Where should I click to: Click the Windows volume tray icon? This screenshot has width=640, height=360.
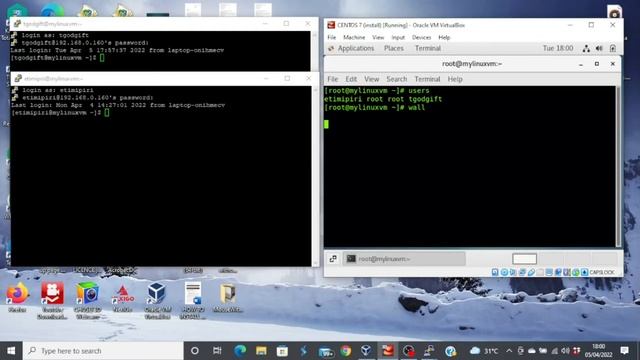click(x=565, y=351)
